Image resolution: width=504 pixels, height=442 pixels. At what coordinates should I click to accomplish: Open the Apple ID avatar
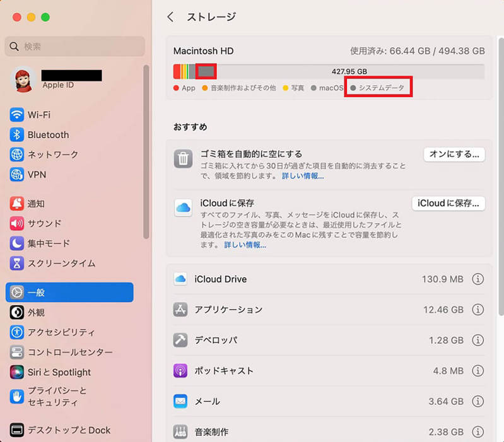(x=23, y=79)
